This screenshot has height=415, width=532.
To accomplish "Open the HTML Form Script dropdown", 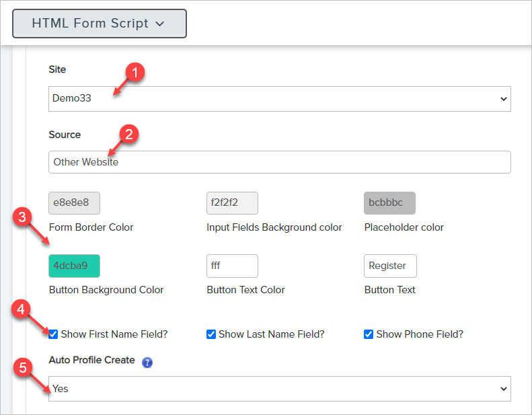I will pos(99,24).
